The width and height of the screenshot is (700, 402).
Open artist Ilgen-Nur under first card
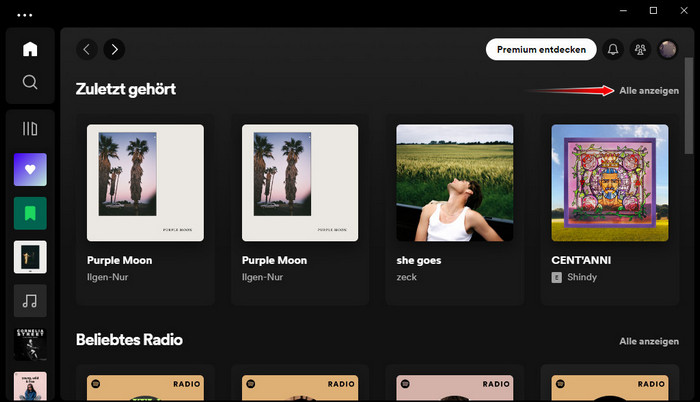coord(108,277)
